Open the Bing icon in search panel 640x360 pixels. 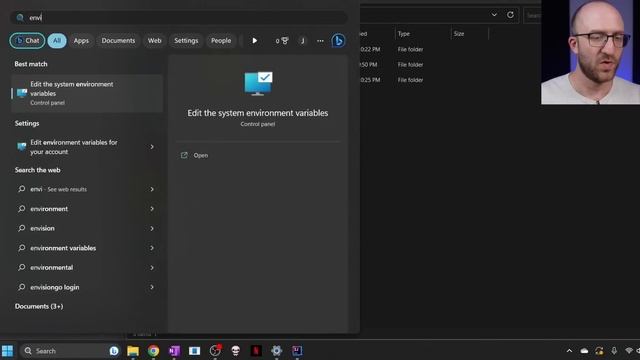tap(338, 40)
